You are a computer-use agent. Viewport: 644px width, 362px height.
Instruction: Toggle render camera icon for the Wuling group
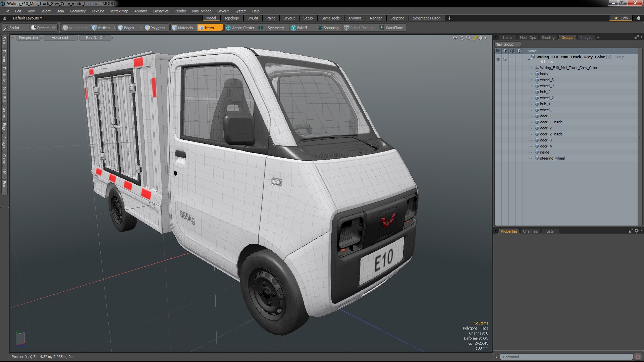(x=505, y=59)
